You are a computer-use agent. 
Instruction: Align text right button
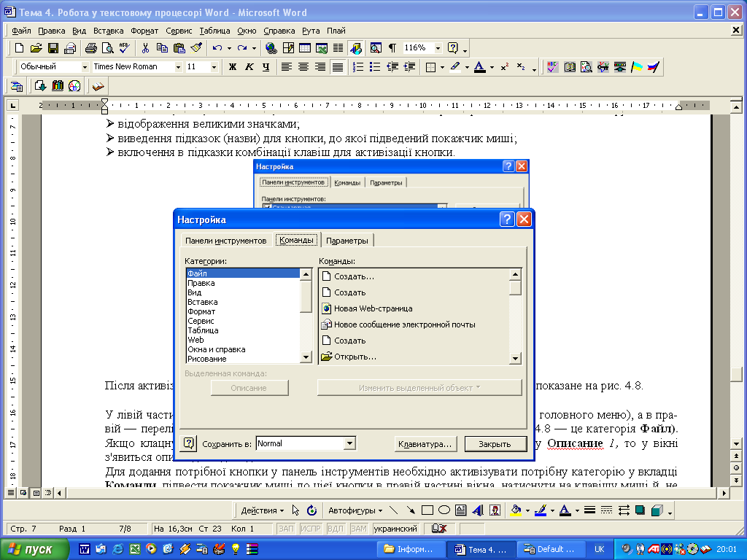(x=320, y=66)
